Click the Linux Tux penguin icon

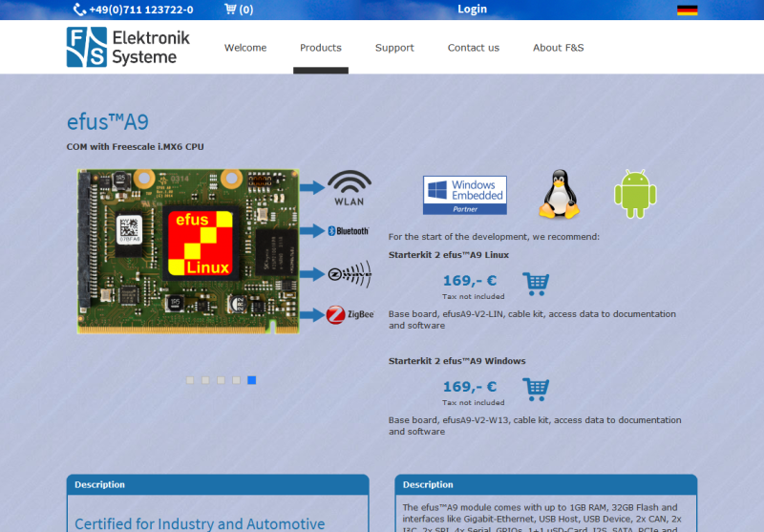tap(560, 194)
